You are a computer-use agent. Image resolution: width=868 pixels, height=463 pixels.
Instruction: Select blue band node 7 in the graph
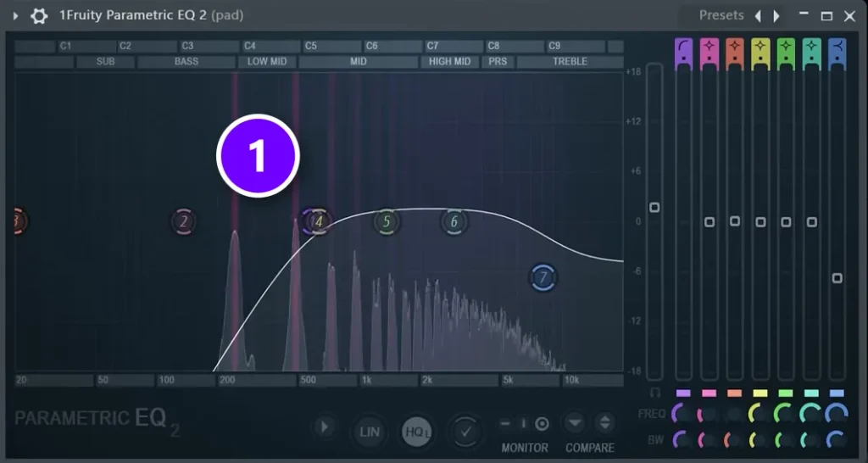point(543,277)
